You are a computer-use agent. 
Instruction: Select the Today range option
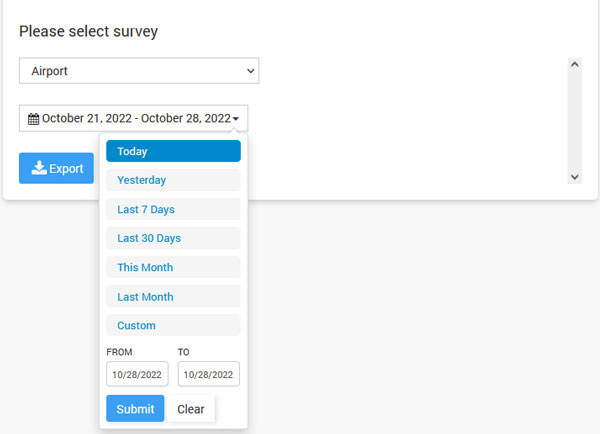click(173, 151)
